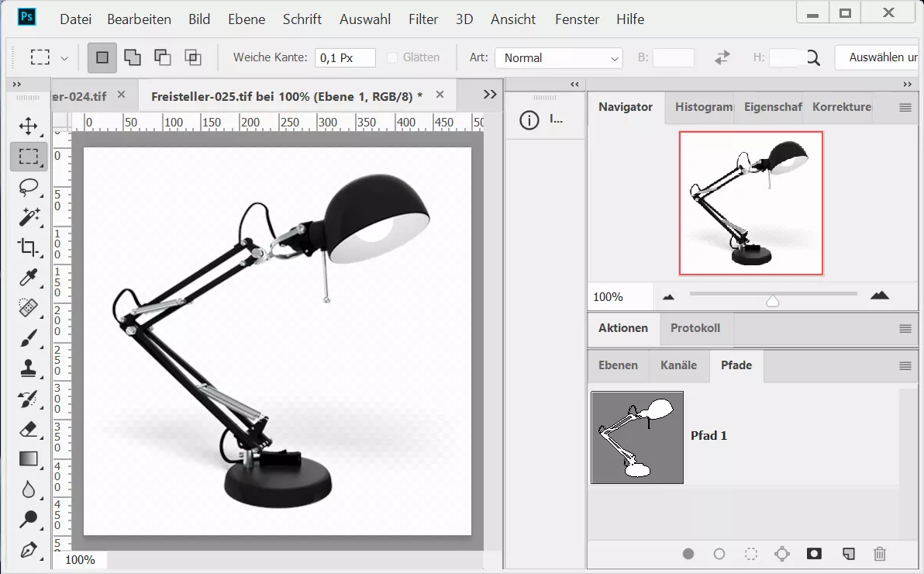Select the Magic Wand tool
The image size is (924, 574).
29,217
